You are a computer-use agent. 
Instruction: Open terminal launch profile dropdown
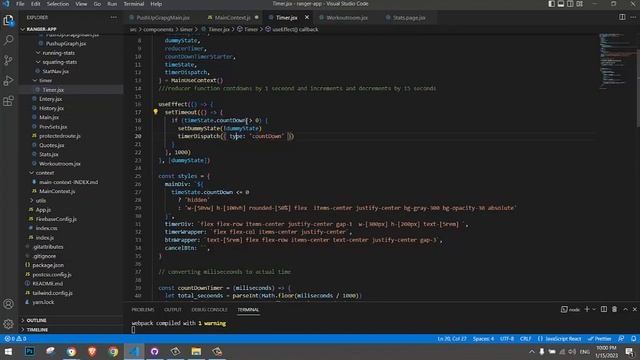pyautogui.click(x=594, y=309)
